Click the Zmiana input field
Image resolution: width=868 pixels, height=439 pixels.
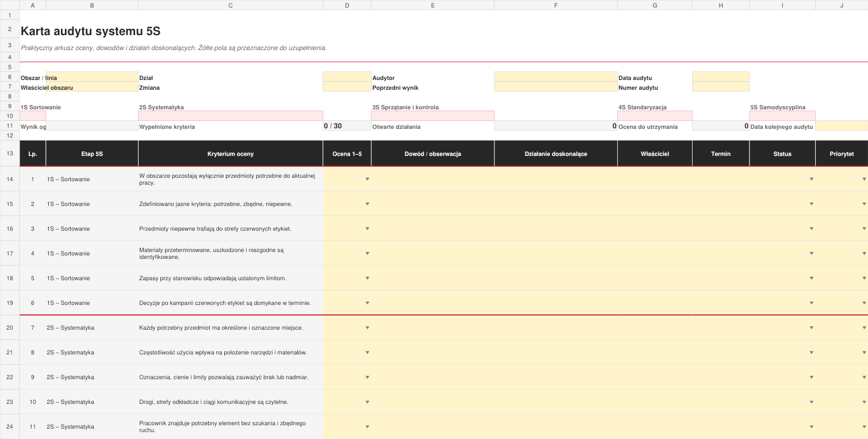(347, 87)
